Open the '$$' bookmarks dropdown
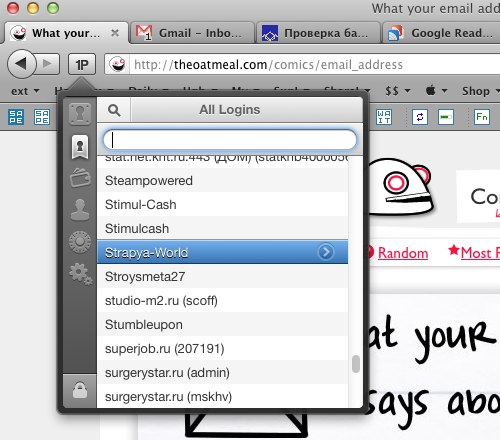Image resolution: width=500 pixels, height=440 pixels. [x=398, y=91]
